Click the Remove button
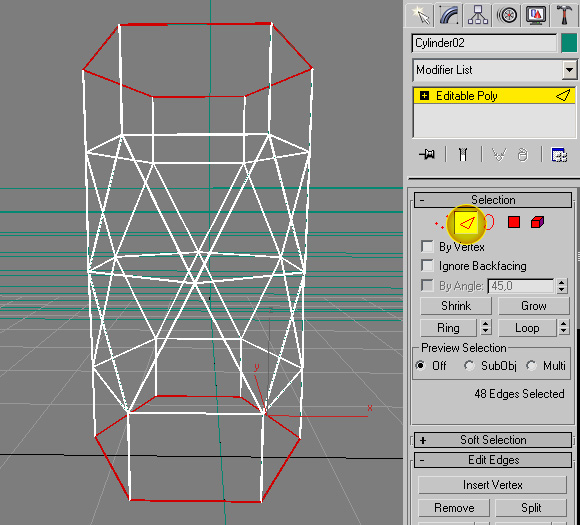Image resolution: width=580 pixels, height=525 pixels. coord(454,508)
